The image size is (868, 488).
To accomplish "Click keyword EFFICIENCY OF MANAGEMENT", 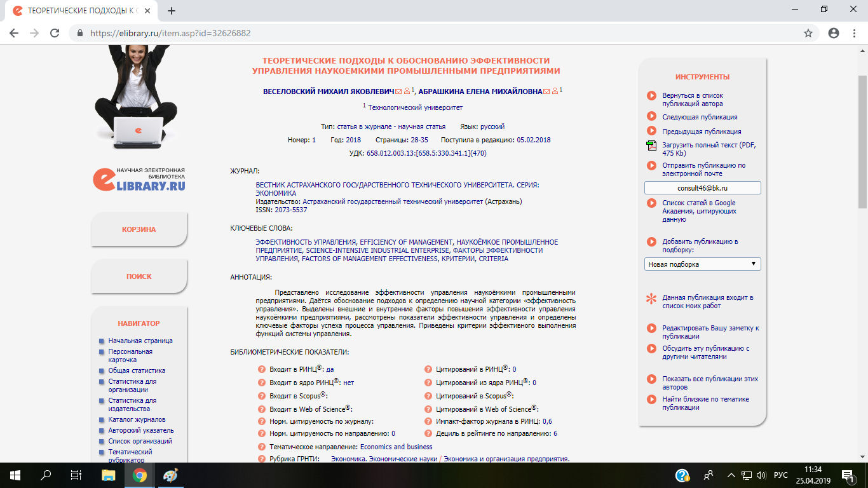I will 407,242.
